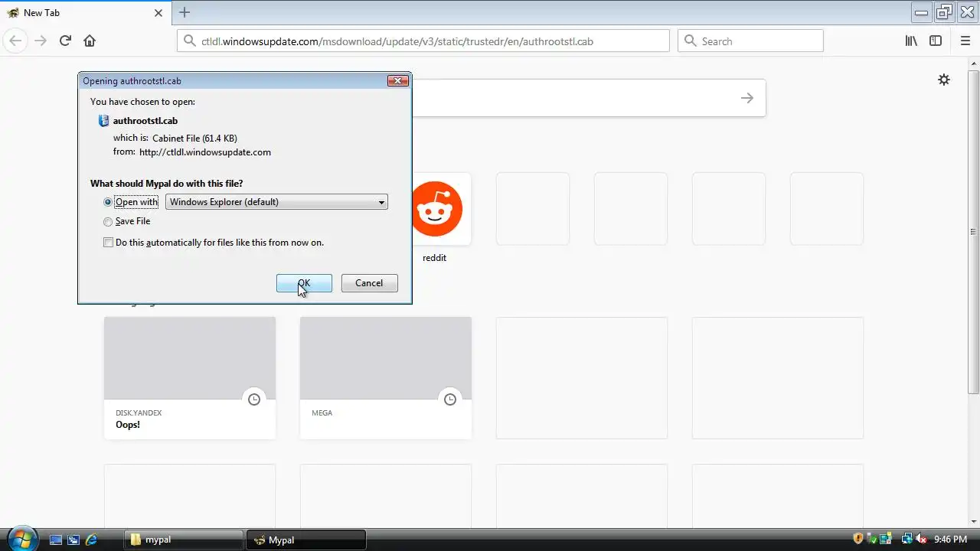Screen dimensions: 980x551
Task: Open new tab page settings gear
Action: pyautogui.click(x=944, y=80)
